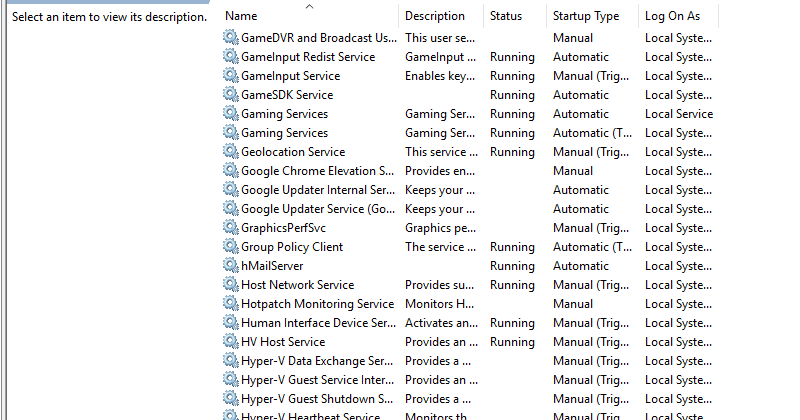Select the GameSDK Service gear icon
This screenshot has height=420, width=800.
pos(231,94)
